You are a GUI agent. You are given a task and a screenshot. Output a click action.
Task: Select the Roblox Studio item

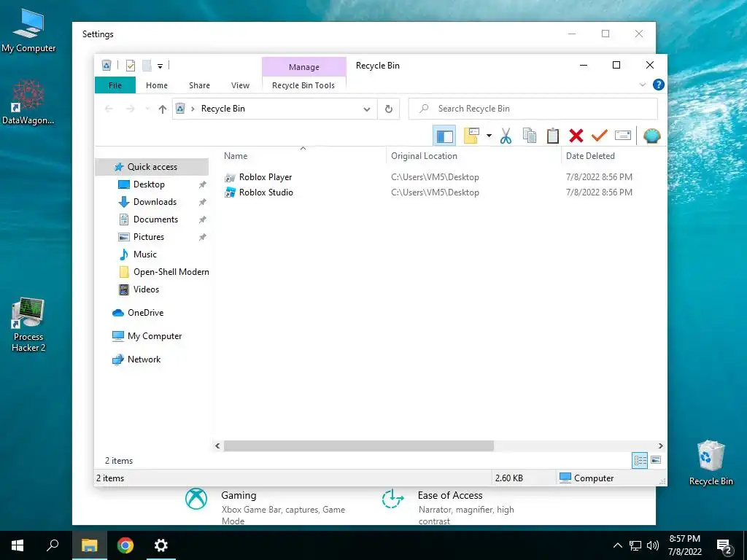click(266, 192)
